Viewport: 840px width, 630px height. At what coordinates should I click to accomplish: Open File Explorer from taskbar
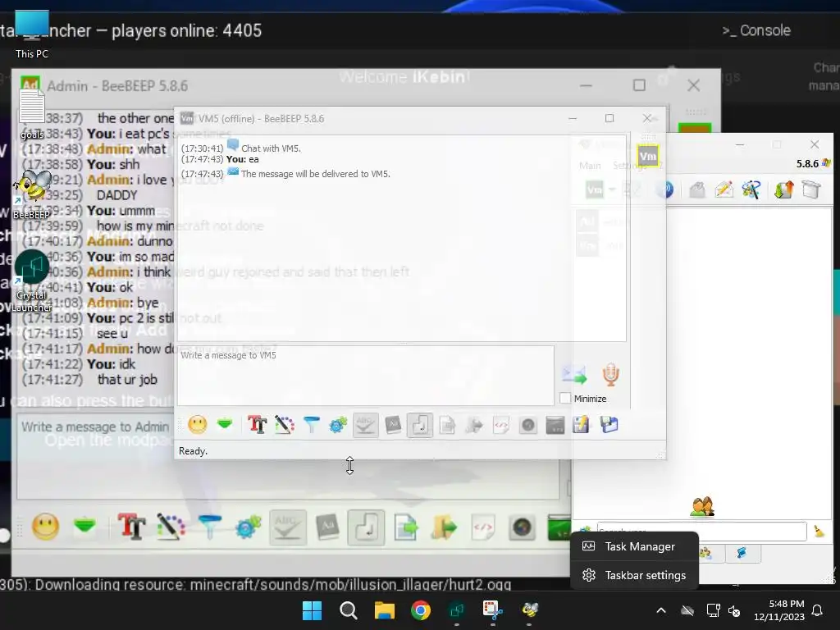(x=384, y=610)
